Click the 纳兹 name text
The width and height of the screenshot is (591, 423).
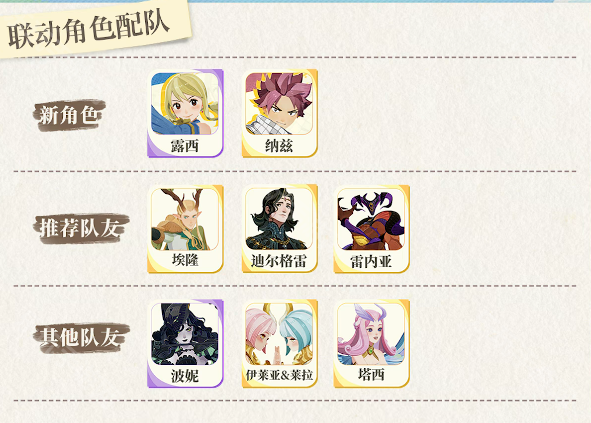(279, 146)
